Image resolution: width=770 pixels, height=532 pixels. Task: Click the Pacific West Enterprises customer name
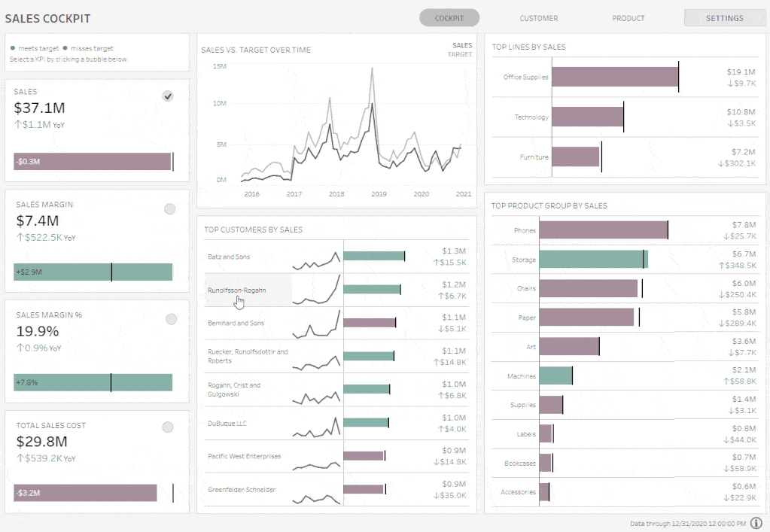pos(245,456)
